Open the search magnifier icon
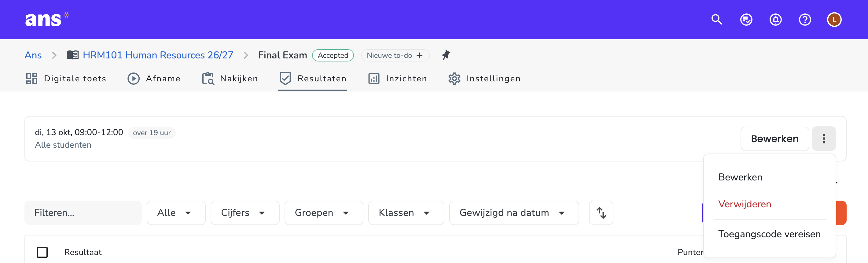 tap(717, 20)
